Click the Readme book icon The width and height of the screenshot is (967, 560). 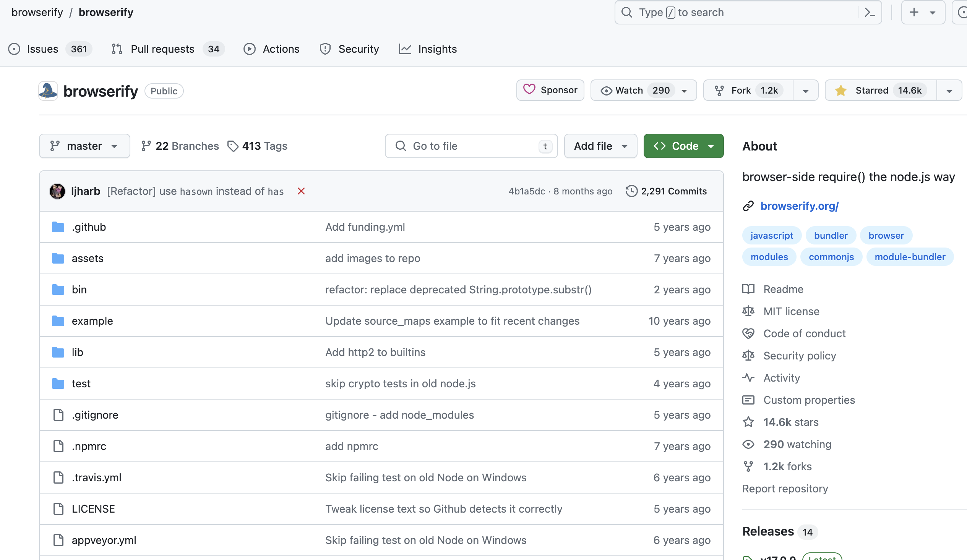(748, 289)
